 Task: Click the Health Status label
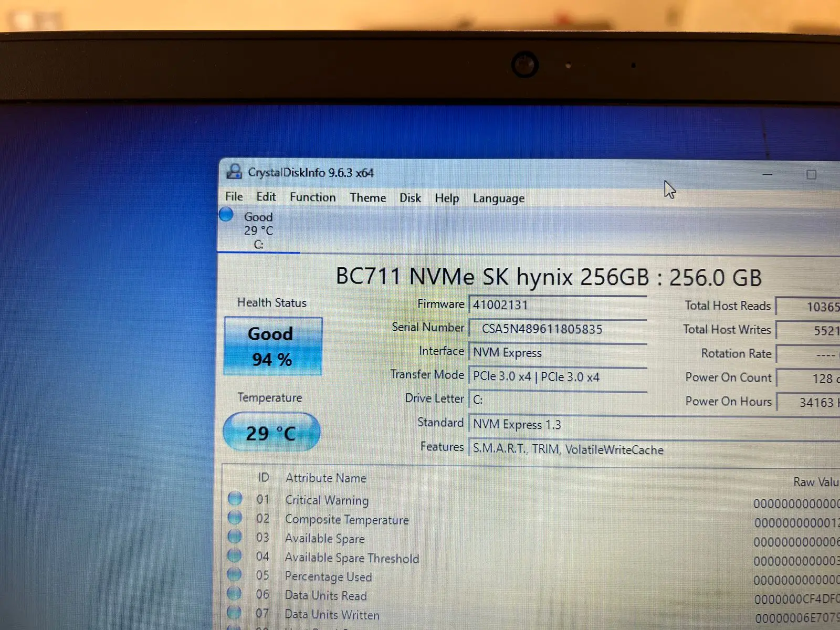[x=271, y=302]
